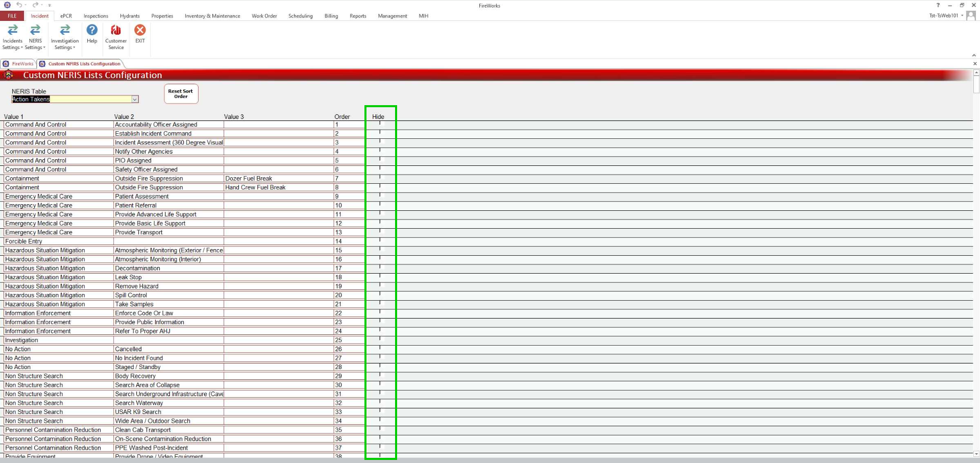The image size is (980, 463).
Task: Switch to the ePCR ribbon tab
Action: (66, 16)
